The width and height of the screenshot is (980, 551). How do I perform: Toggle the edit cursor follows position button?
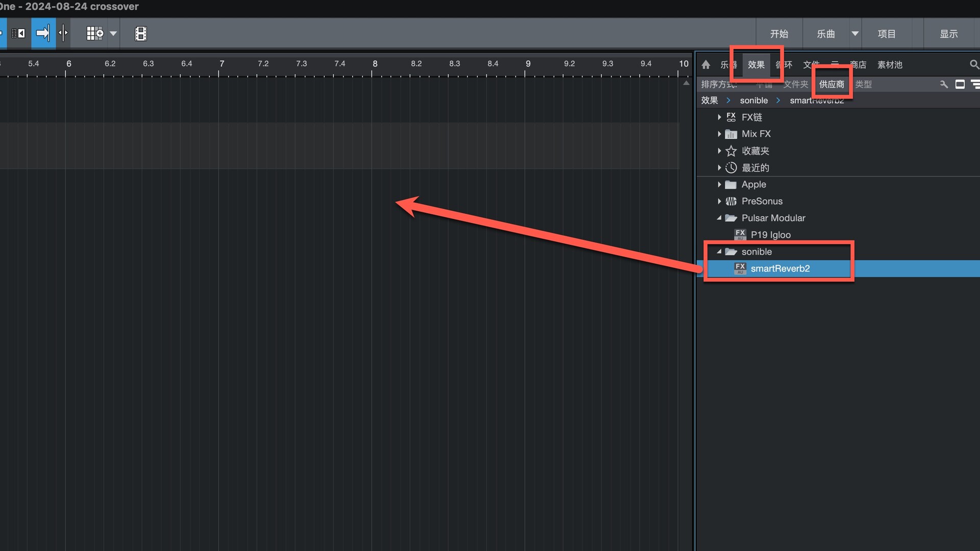coord(63,34)
